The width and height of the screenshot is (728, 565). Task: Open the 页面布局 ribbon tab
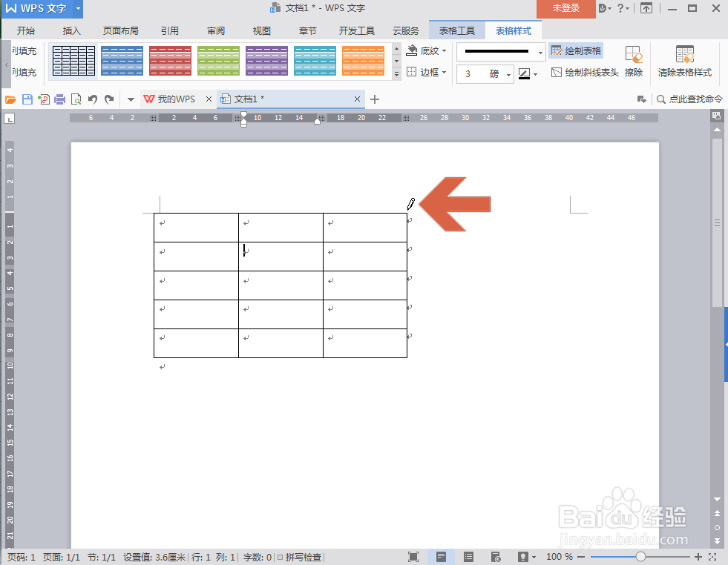(120, 30)
